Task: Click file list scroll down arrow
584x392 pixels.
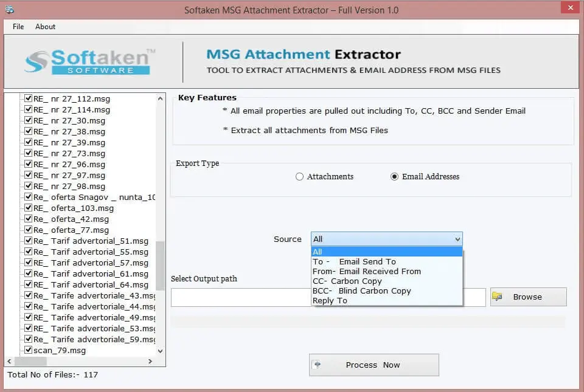Action: click(160, 351)
